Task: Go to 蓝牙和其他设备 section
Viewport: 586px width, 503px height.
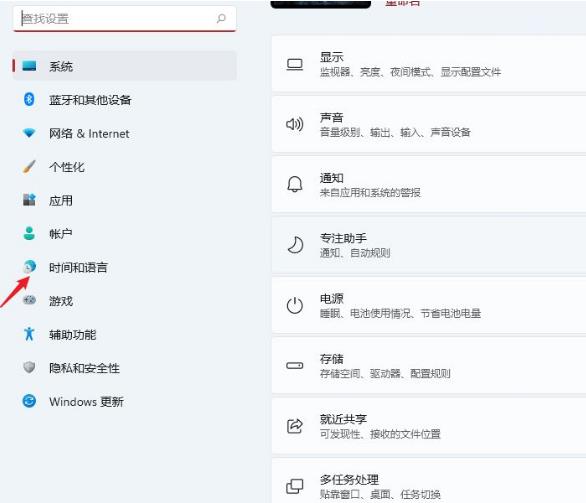Action: (124, 99)
